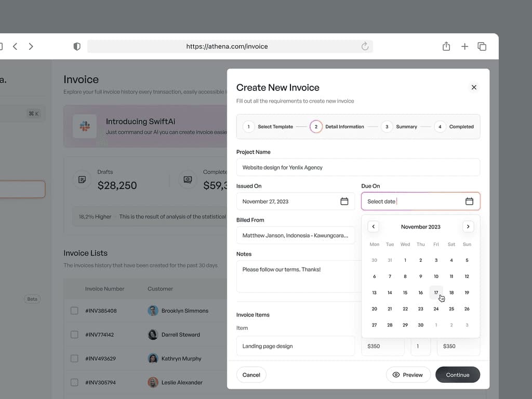The height and width of the screenshot is (399, 532).
Task: Click Leslie Alexander avatar
Action: [153, 382]
